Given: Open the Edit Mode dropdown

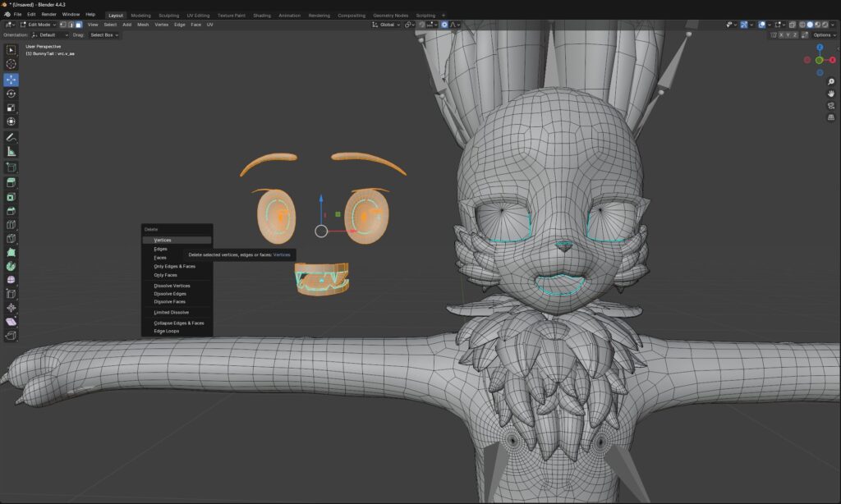Looking at the screenshot, I should [38, 25].
